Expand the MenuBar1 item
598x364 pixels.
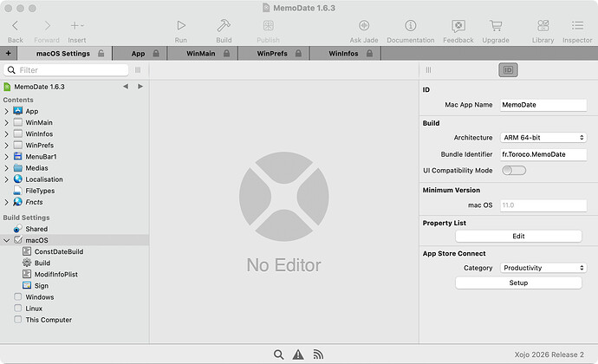tap(6, 157)
